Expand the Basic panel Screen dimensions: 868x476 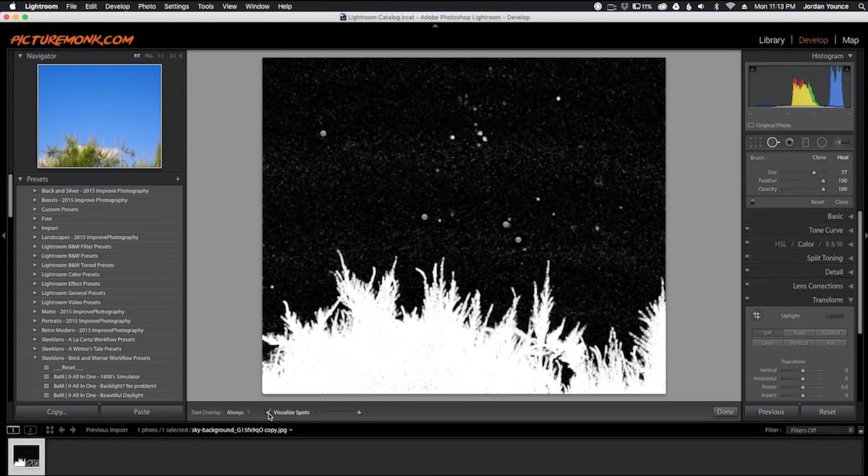point(851,216)
